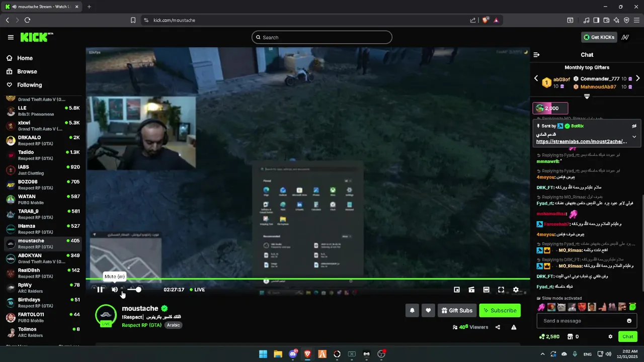
Task: Open Windows Start menu
Action: coord(263,354)
